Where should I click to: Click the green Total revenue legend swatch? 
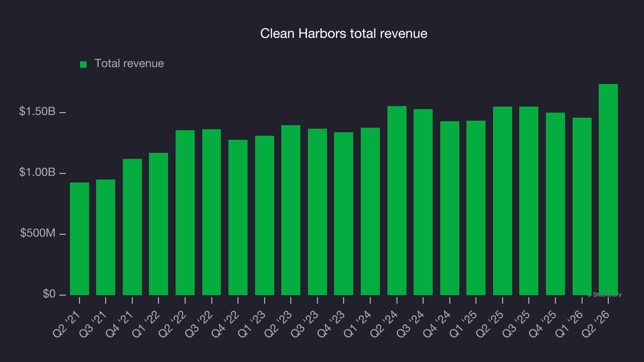click(84, 64)
